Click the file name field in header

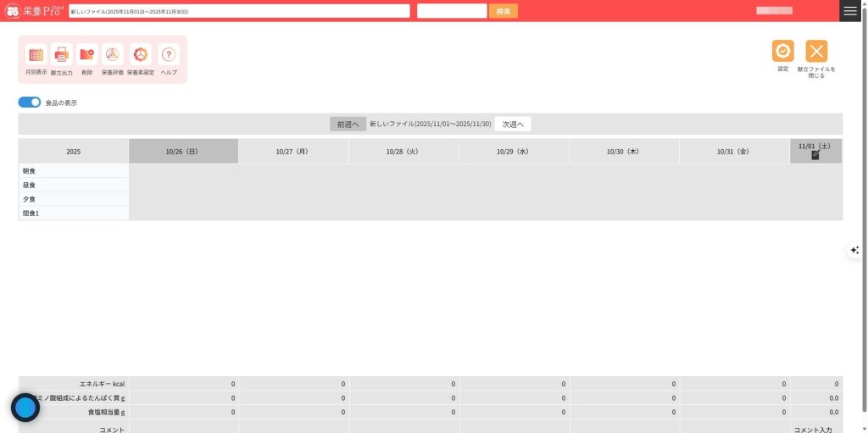(238, 11)
